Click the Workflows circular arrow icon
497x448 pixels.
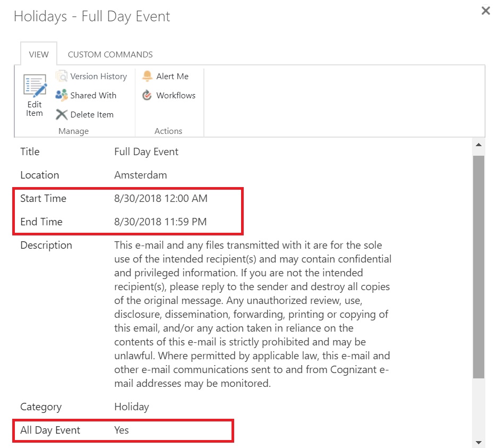[147, 95]
